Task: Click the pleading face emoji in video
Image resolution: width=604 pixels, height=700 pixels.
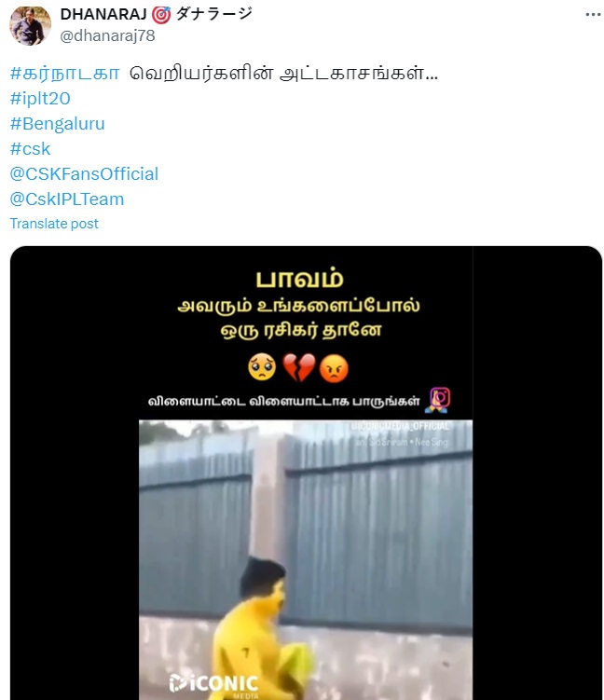Action: pos(262,367)
